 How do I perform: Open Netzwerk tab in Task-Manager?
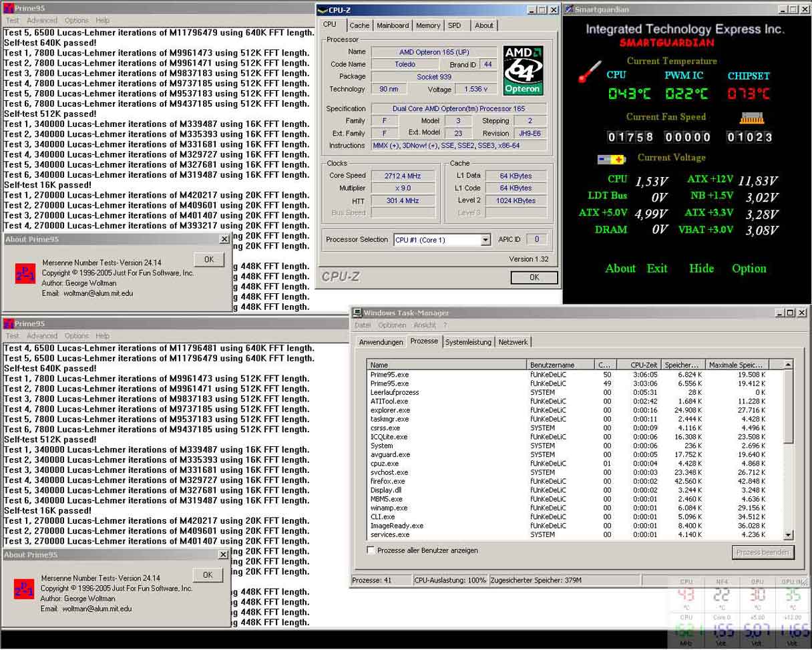click(x=513, y=342)
